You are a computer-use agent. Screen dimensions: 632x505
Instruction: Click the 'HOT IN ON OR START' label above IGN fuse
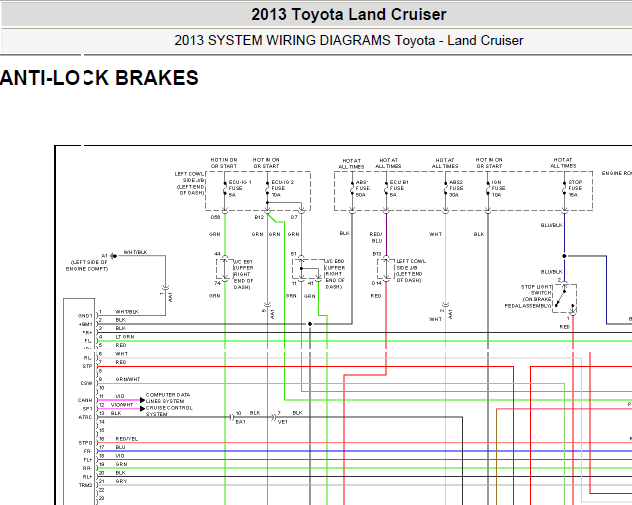click(489, 163)
